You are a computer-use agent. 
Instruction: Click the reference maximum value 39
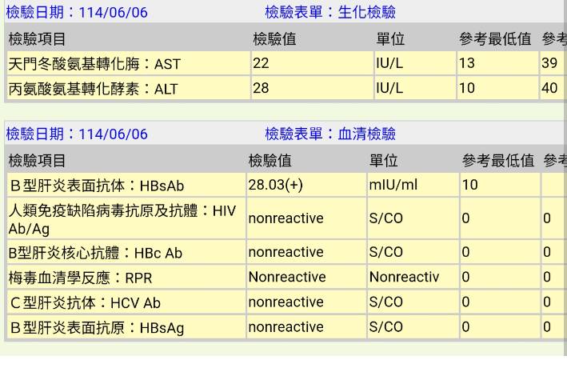tap(549, 64)
